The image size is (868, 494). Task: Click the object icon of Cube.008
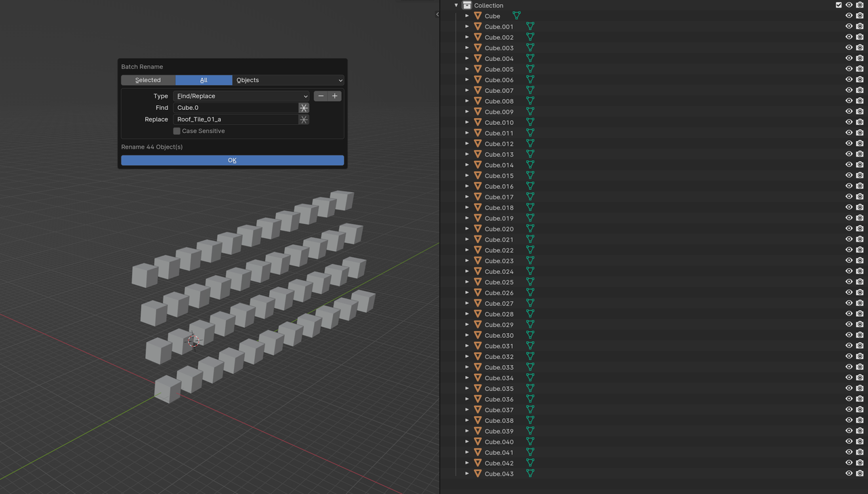click(477, 101)
